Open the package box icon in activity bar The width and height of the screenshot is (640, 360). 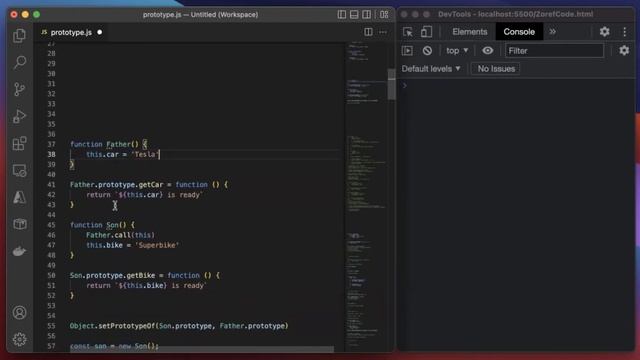tap(19, 224)
